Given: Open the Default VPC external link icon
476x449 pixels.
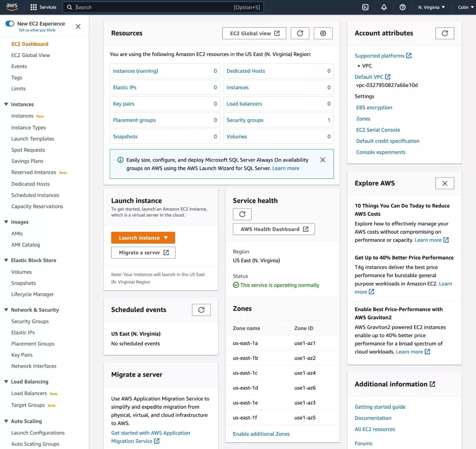Looking at the screenshot, I should [x=388, y=77].
